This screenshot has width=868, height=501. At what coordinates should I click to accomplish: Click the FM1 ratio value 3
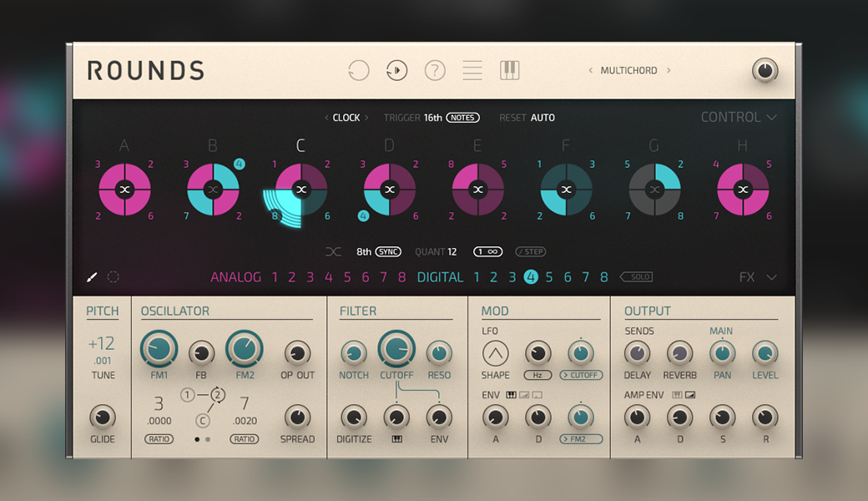[x=159, y=403]
